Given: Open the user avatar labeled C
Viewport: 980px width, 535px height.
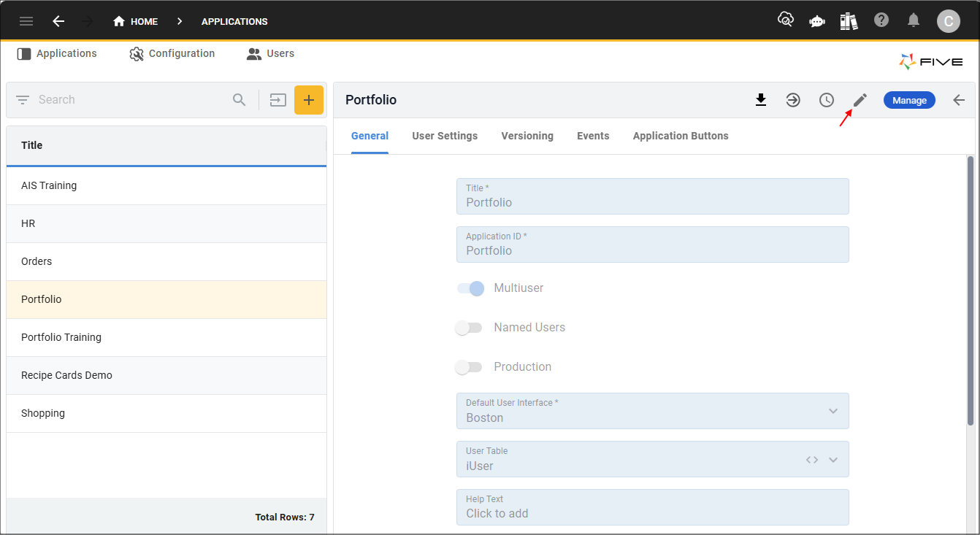Looking at the screenshot, I should [x=949, y=21].
